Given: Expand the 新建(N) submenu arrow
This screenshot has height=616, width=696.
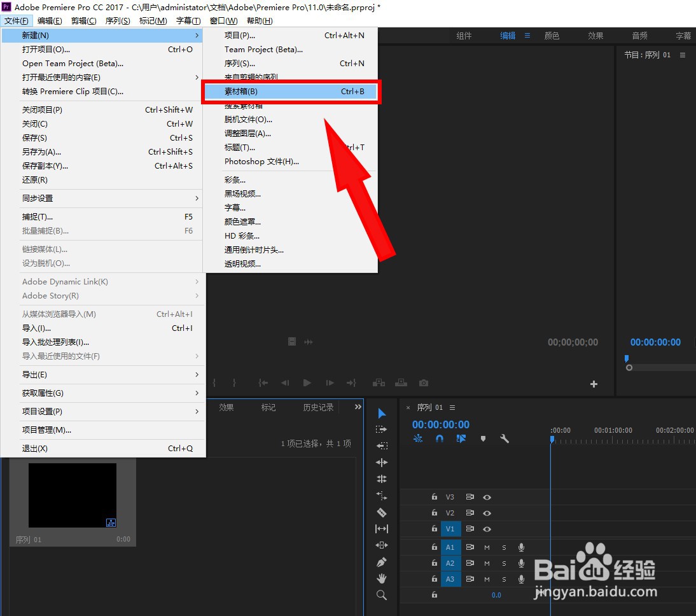Looking at the screenshot, I should 197,36.
